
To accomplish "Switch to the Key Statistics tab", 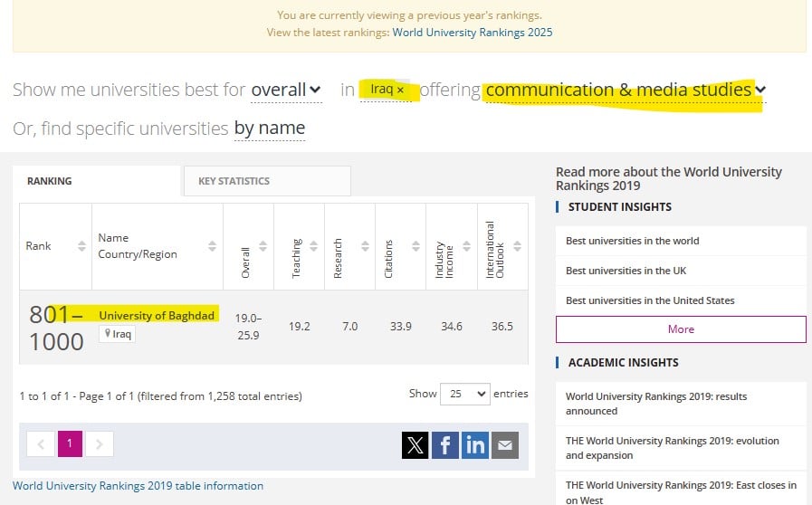I will pyautogui.click(x=234, y=181).
